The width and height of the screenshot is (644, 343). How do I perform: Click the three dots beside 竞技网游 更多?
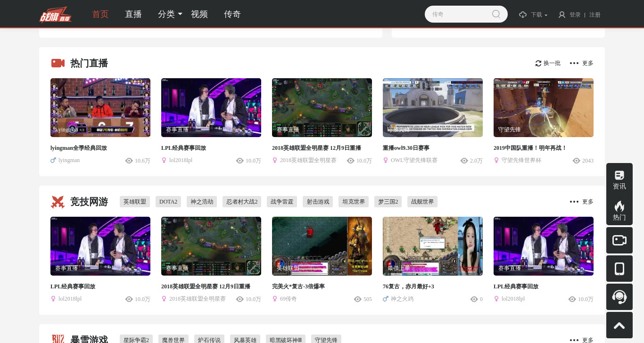tap(574, 202)
